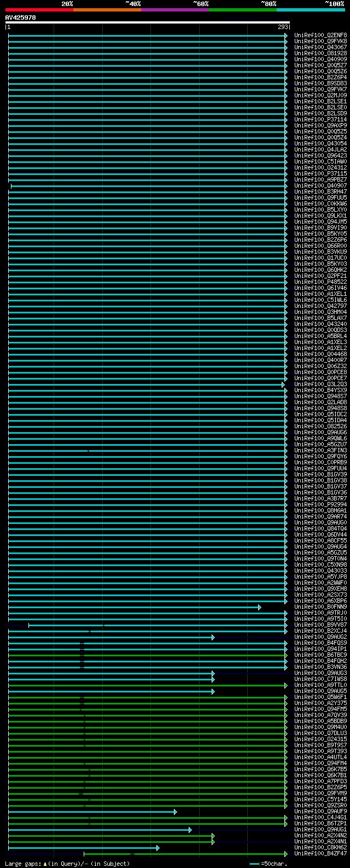Click end arrow of Q9AUG1 alignment bar
The width and height of the screenshot is (350, 868).
click(x=190, y=830)
